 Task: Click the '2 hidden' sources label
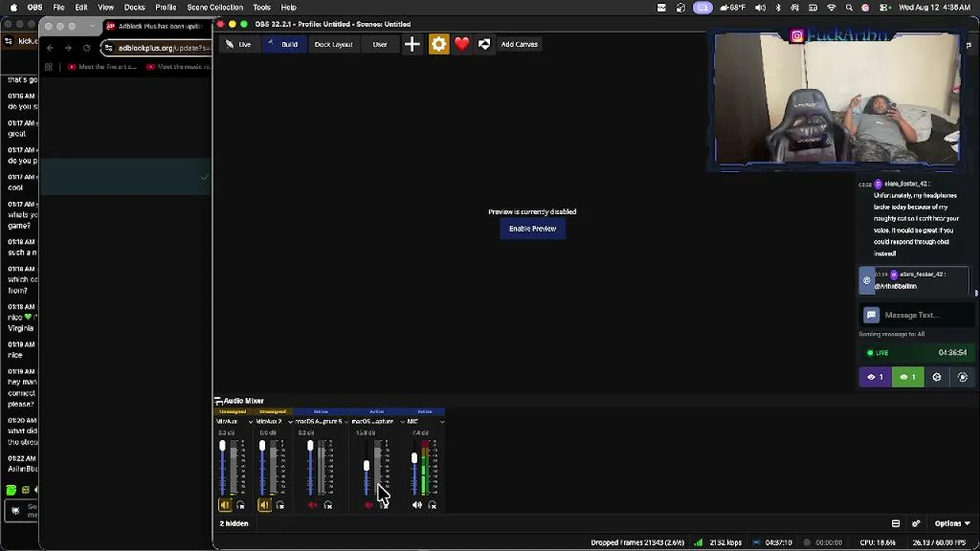pyautogui.click(x=234, y=523)
